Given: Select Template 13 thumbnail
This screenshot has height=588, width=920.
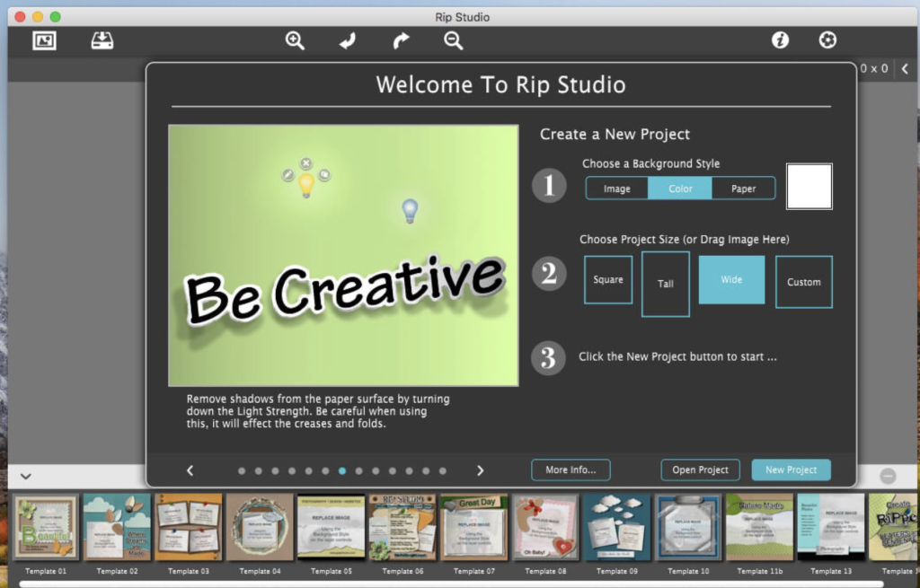Looking at the screenshot, I should pos(831,528).
